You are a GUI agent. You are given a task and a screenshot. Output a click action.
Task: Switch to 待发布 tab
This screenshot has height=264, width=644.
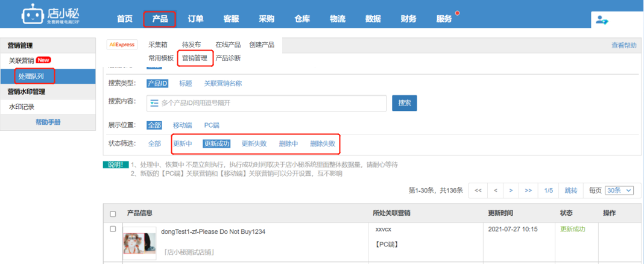191,45
